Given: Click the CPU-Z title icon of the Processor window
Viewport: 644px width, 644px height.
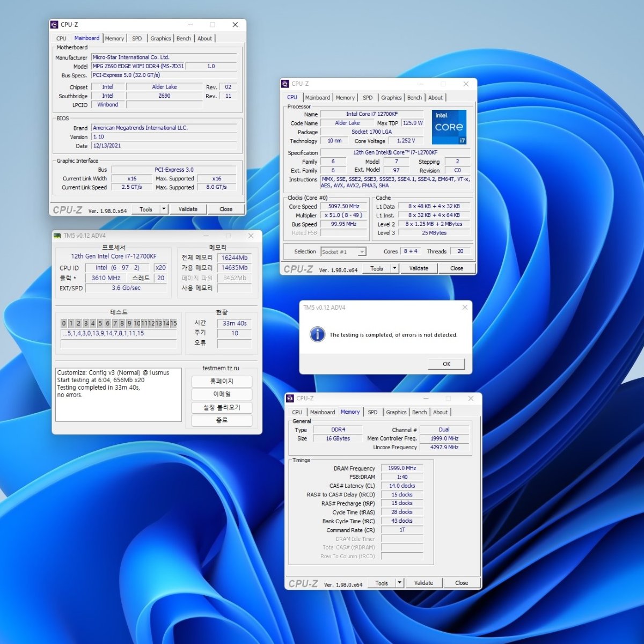Looking at the screenshot, I should (285, 84).
